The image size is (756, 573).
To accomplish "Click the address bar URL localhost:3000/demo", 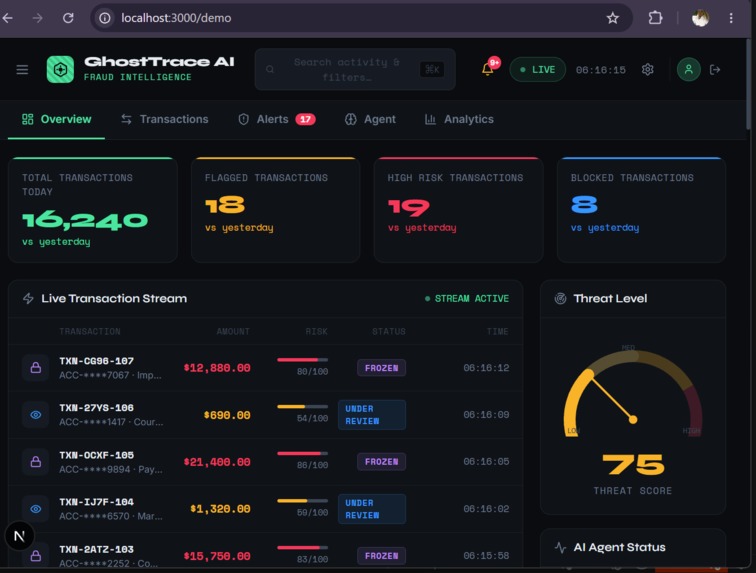I will pyautogui.click(x=176, y=18).
